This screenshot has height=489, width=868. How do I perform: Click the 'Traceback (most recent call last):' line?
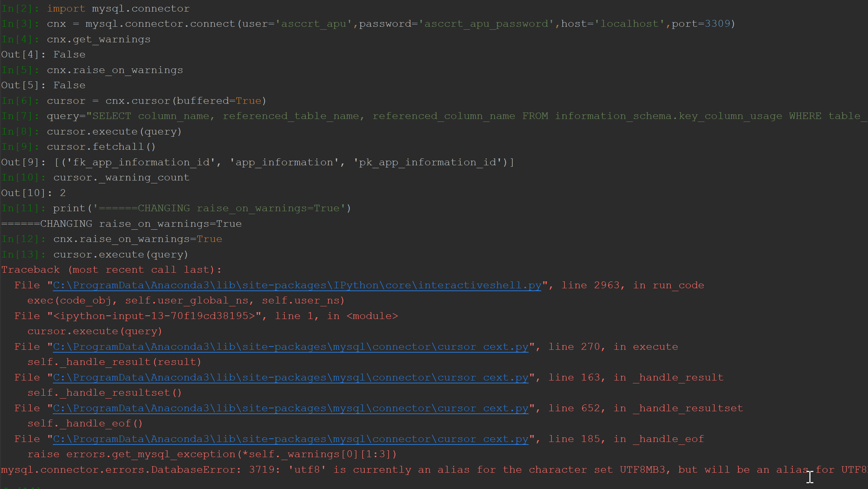111,270
